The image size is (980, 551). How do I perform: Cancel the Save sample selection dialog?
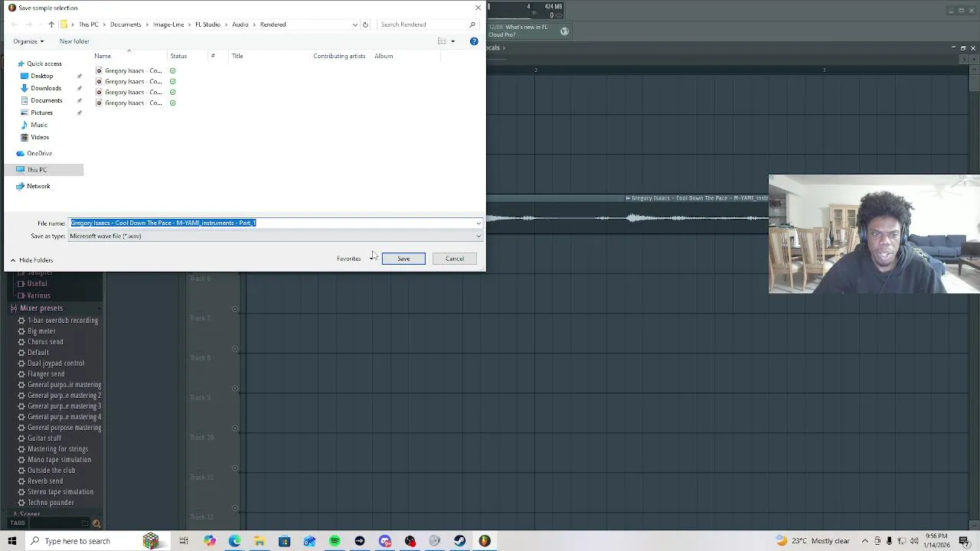click(x=455, y=259)
